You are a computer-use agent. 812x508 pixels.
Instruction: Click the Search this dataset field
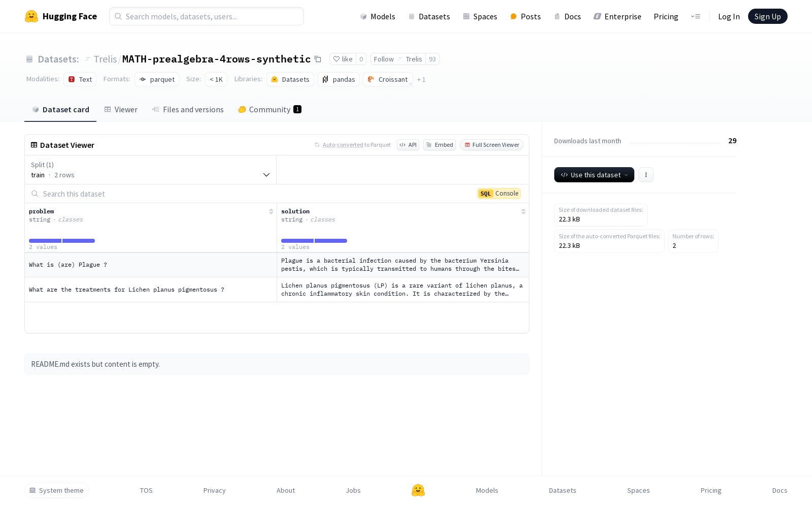(x=252, y=194)
